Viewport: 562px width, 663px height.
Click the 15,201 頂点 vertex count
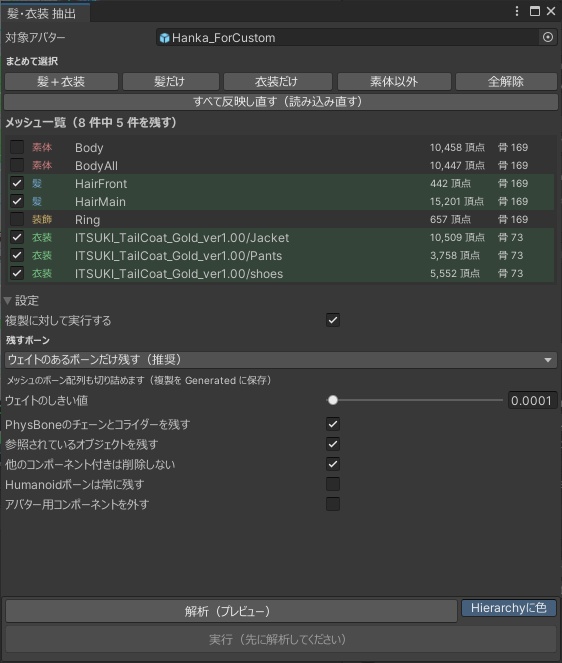pos(457,201)
